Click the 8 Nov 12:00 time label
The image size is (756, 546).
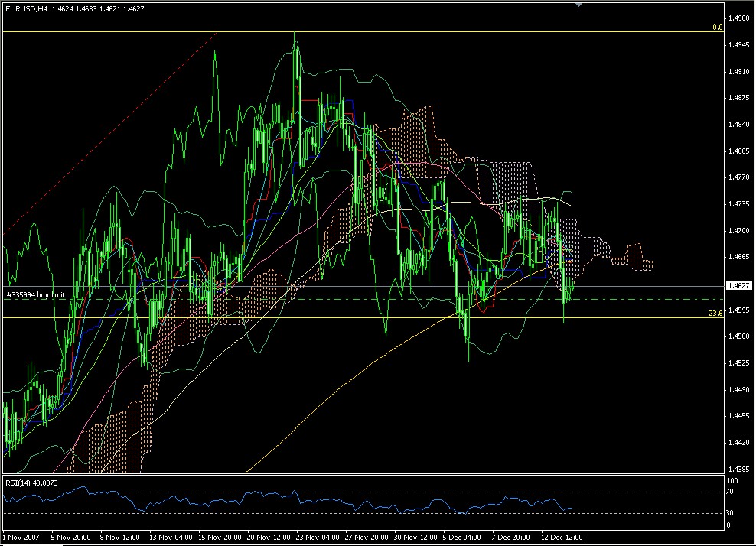click(x=119, y=537)
